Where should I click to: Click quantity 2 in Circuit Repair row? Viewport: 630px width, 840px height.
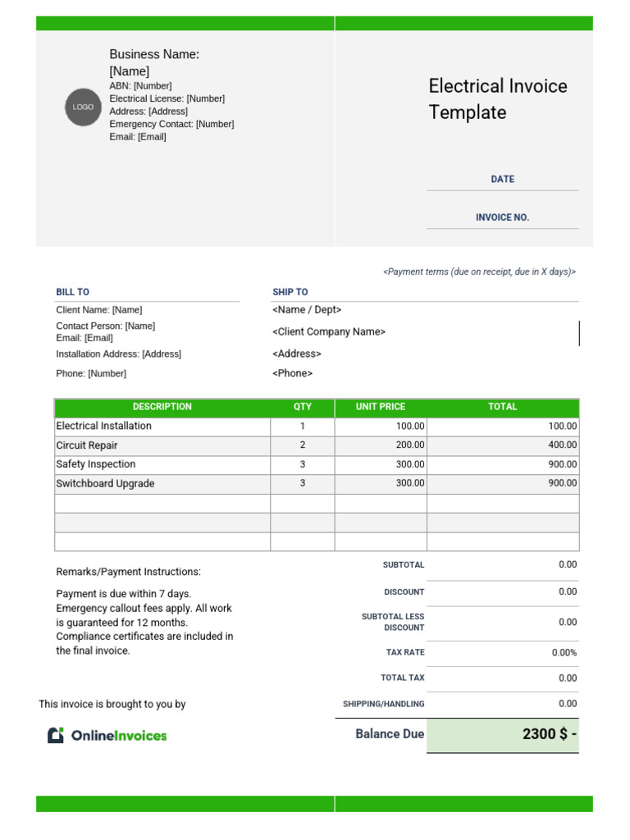[302, 445]
